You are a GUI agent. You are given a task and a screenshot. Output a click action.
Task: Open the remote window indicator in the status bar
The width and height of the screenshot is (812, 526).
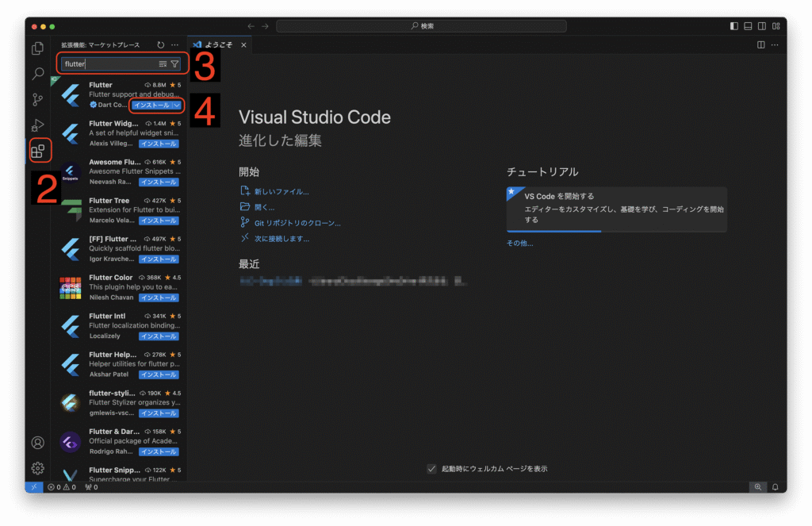34,487
